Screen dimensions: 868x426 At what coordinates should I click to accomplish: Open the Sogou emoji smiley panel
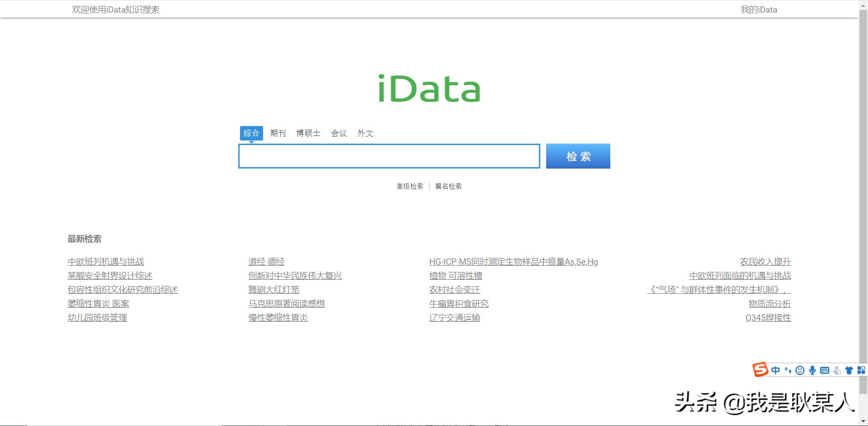800,370
